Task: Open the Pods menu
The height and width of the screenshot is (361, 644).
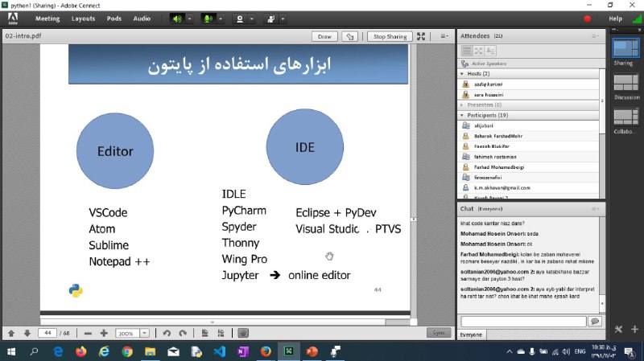Action: 114,18
